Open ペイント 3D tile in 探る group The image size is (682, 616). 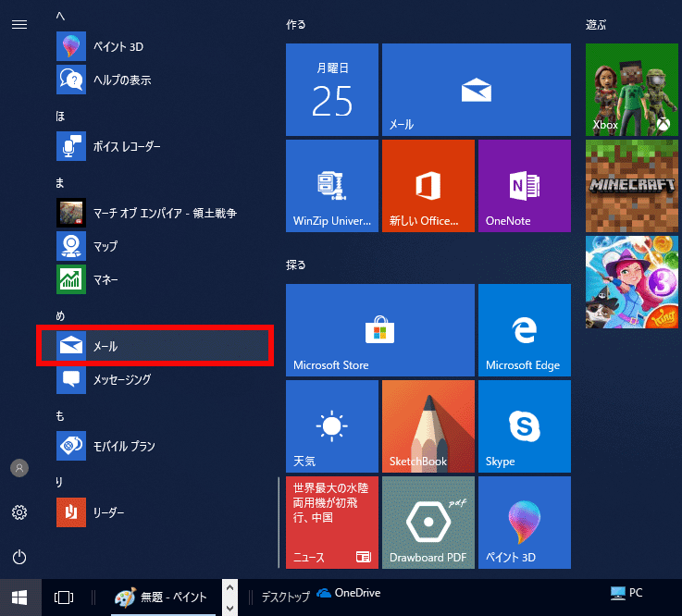[x=525, y=523]
